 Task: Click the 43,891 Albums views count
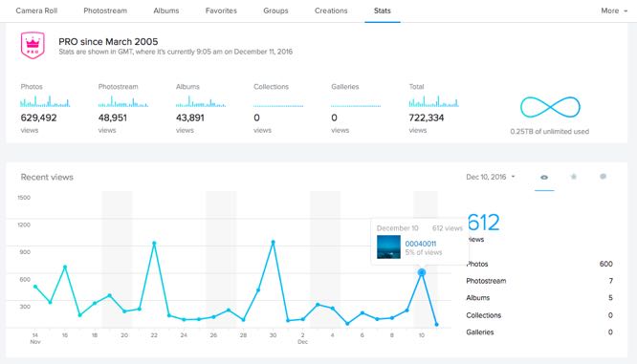tap(190, 118)
